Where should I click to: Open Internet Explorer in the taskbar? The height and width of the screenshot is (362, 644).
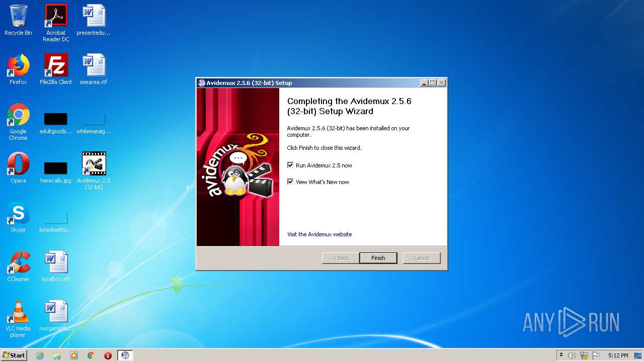(x=40, y=355)
